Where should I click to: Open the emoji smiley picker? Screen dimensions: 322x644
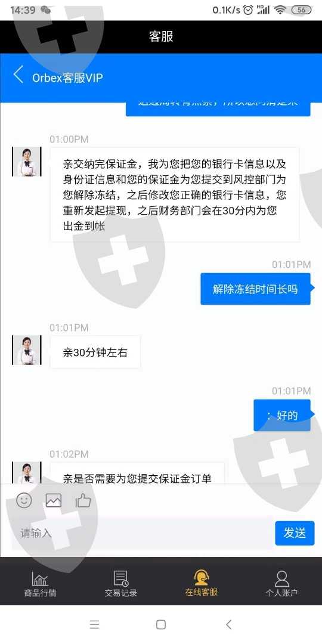(x=24, y=500)
